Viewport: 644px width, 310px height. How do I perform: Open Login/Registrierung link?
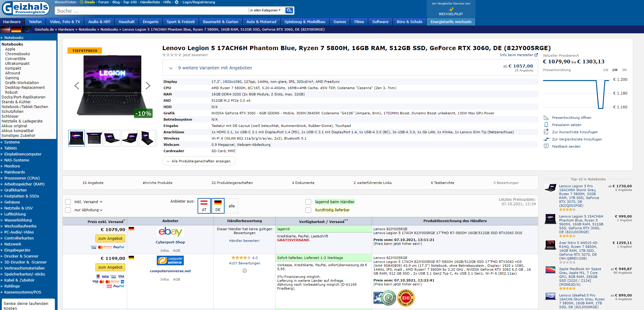click(199, 2)
